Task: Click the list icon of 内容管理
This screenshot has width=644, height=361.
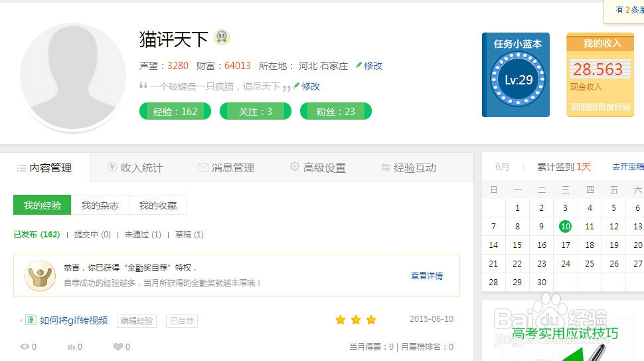Action: pos(21,168)
